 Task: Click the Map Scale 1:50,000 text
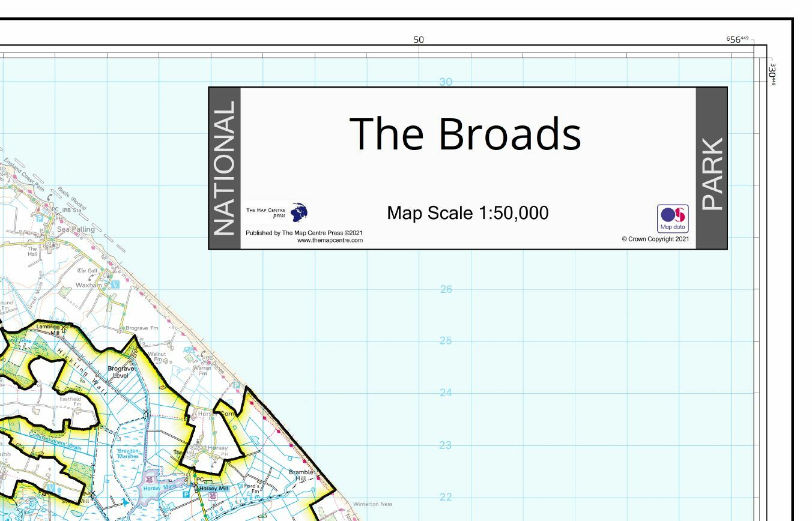(468, 212)
